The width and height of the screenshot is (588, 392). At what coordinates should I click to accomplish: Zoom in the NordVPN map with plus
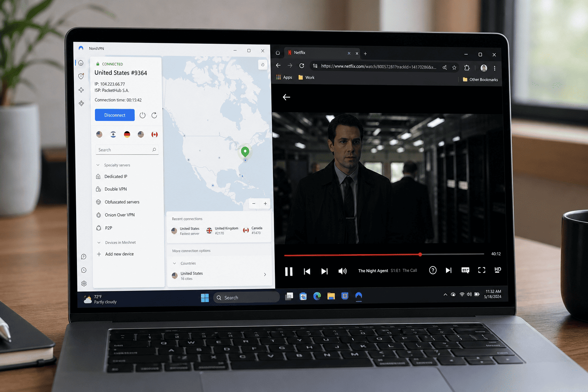(265, 204)
